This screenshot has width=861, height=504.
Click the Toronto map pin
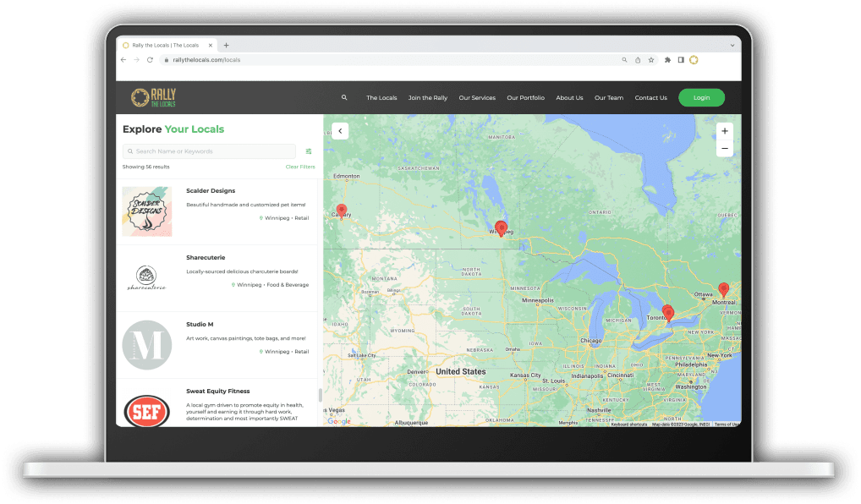667,312
